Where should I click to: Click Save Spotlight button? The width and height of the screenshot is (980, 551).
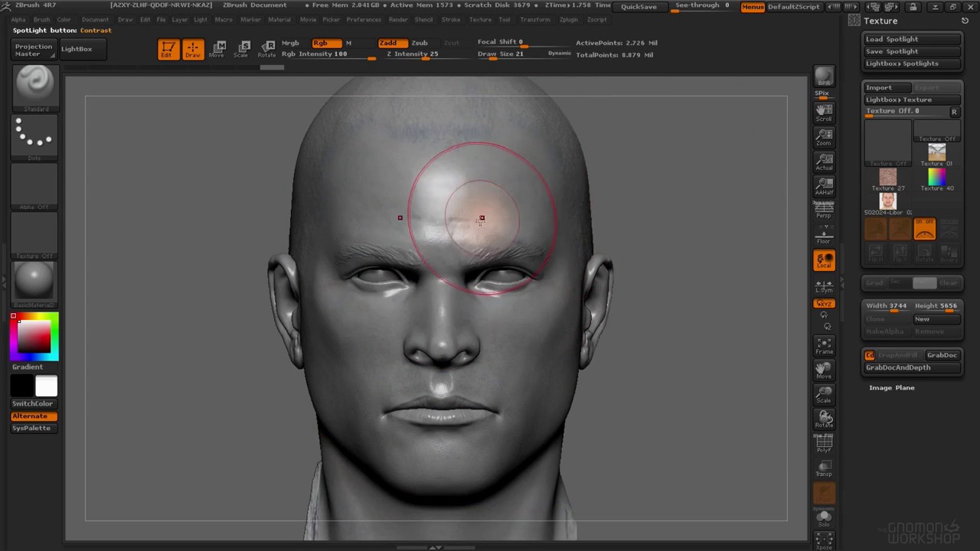click(x=912, y=51)
